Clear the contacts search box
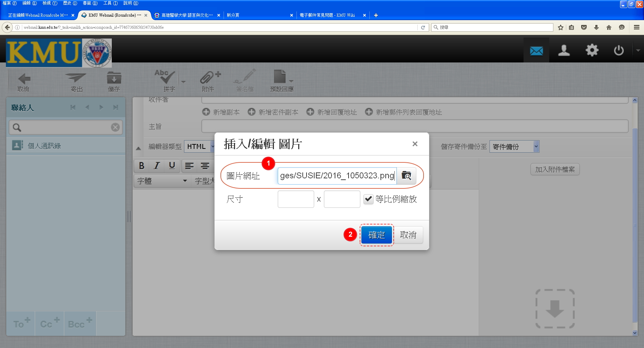 pyautogui.click(x=115, y=127)
